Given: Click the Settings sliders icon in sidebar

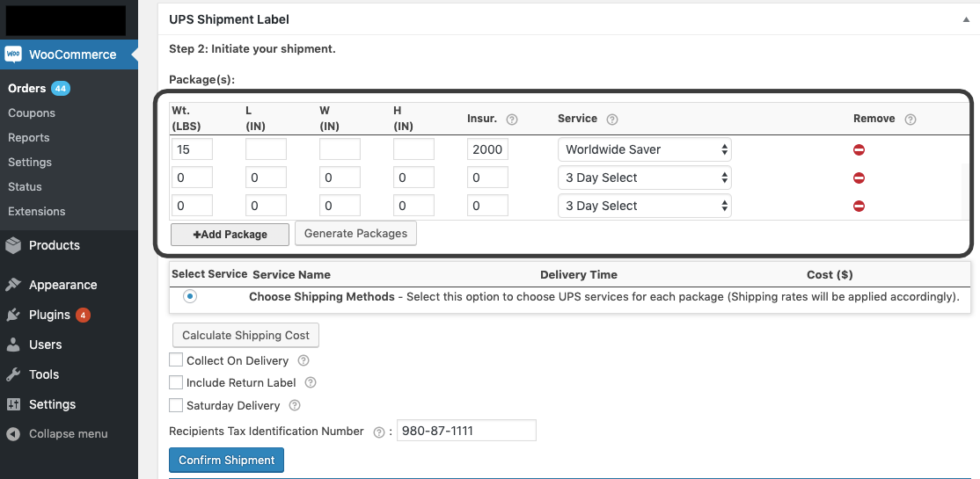Looking at the screenshot, I should [x=13, y=404].
